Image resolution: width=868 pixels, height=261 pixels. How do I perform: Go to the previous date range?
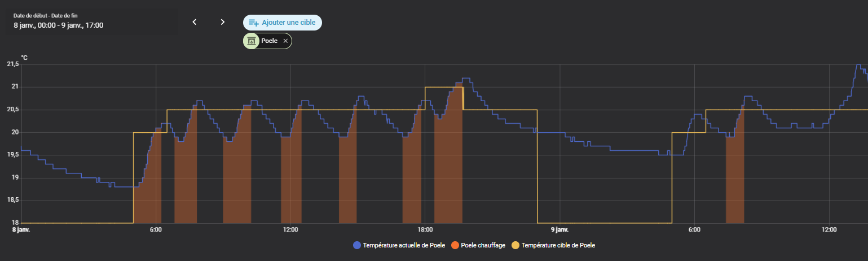coord(194,22)
